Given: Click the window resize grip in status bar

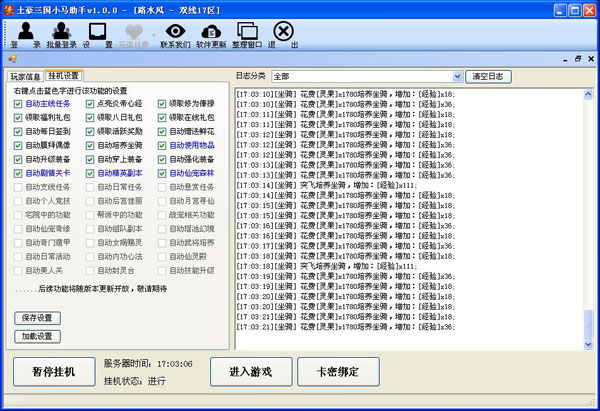Looking at the screenshot, I should click(591, 401).
